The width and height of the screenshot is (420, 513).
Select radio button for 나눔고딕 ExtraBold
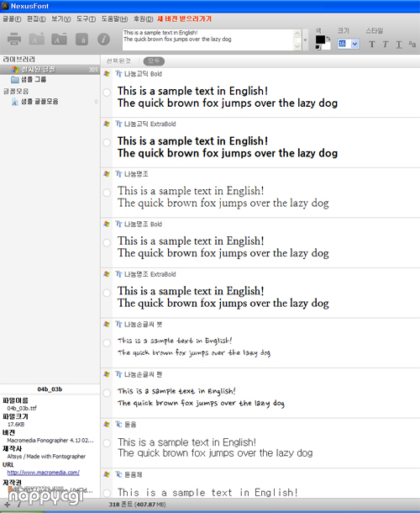pos(107,143)
